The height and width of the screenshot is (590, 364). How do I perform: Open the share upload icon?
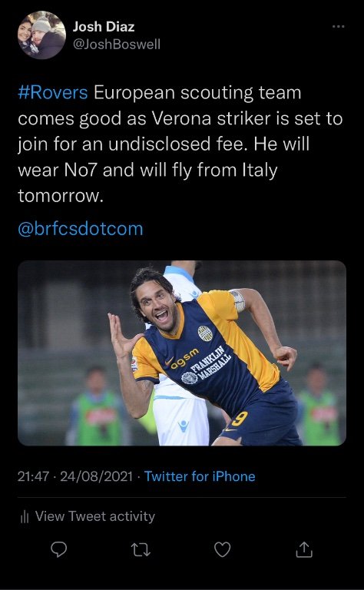point(304,550)
